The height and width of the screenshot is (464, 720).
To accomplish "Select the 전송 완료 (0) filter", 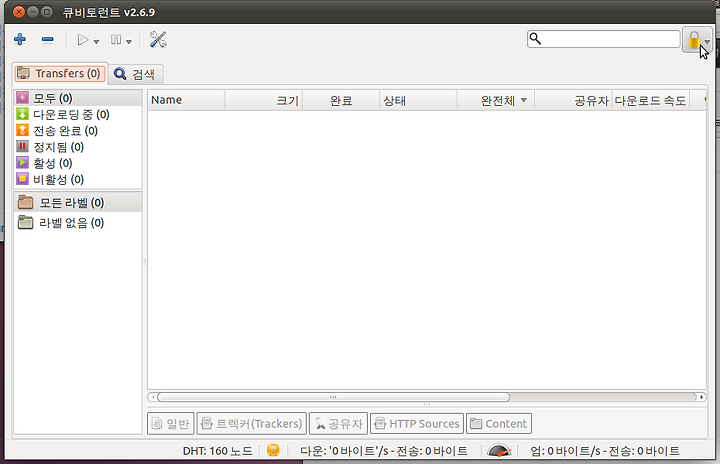I will tap(77, 131).
